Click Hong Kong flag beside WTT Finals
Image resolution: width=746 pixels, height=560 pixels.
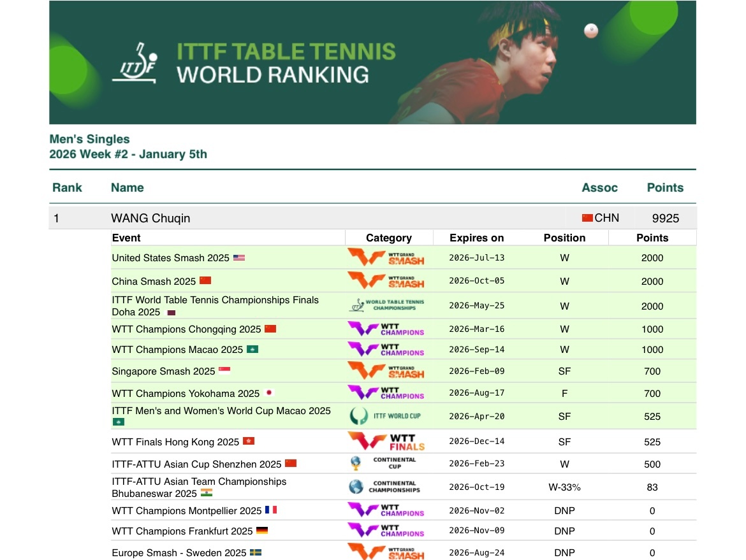(249, 441)
